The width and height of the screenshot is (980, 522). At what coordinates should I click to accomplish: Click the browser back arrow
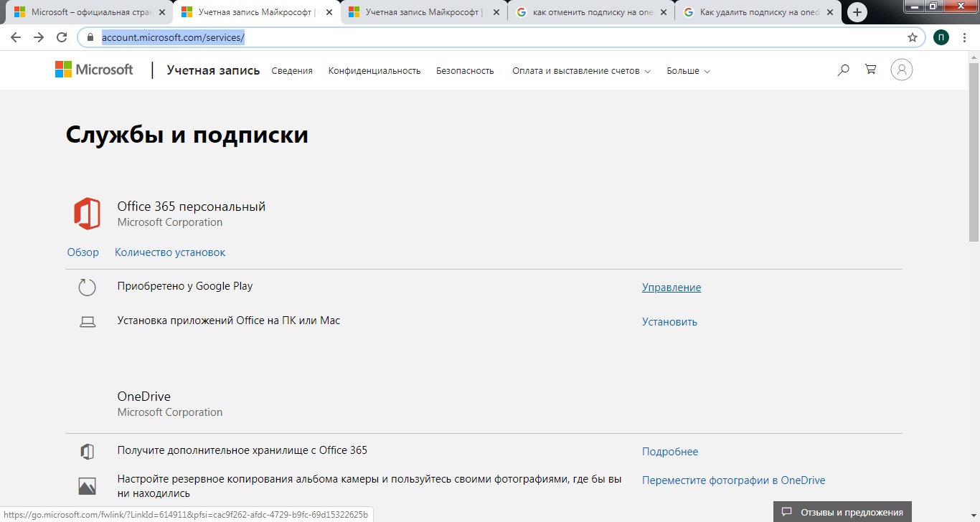16,37
